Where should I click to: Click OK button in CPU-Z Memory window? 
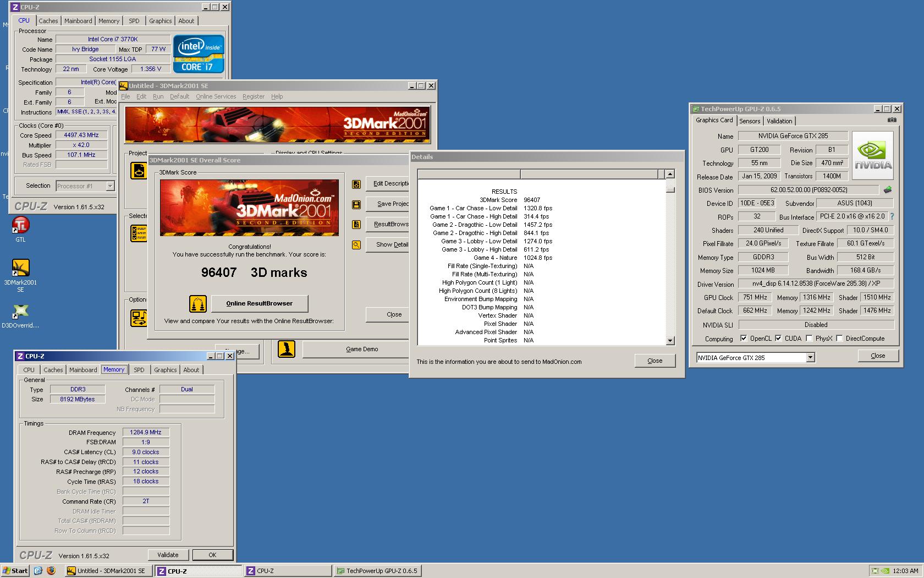coord(212,555)
